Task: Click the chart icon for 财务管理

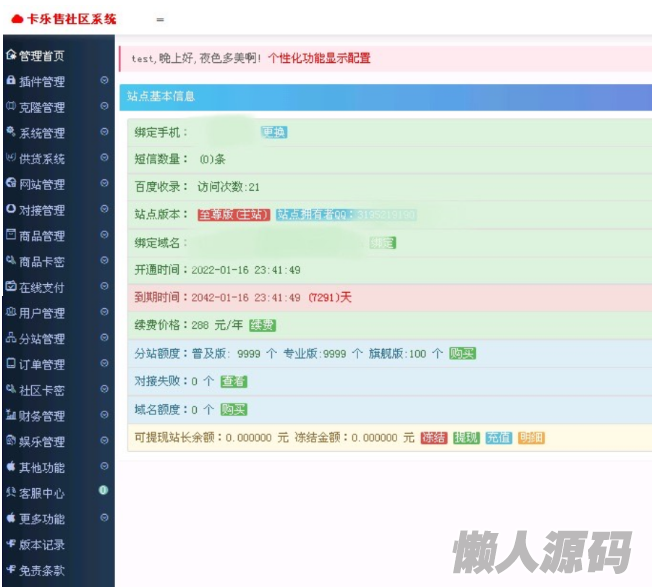Action: click(11, 414)
